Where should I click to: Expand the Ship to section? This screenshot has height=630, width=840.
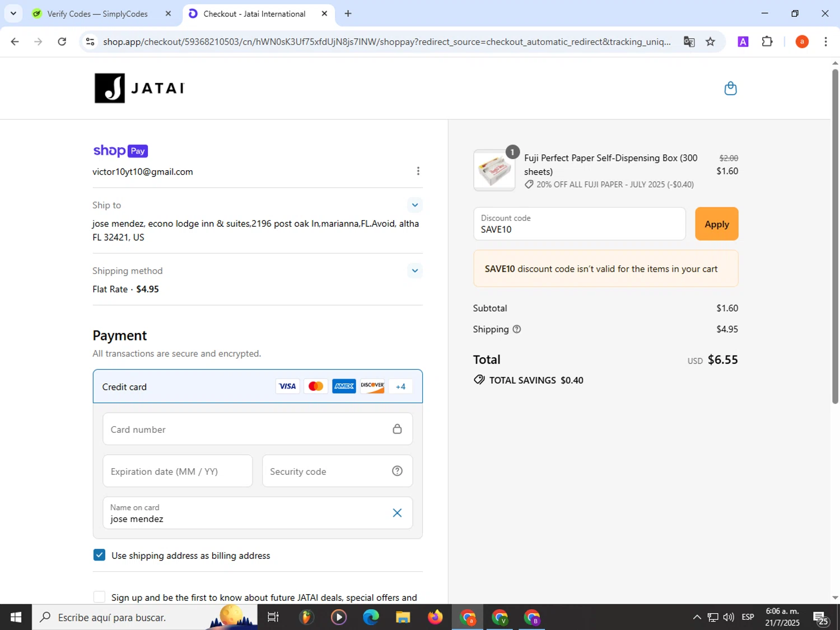click(414, 205)
